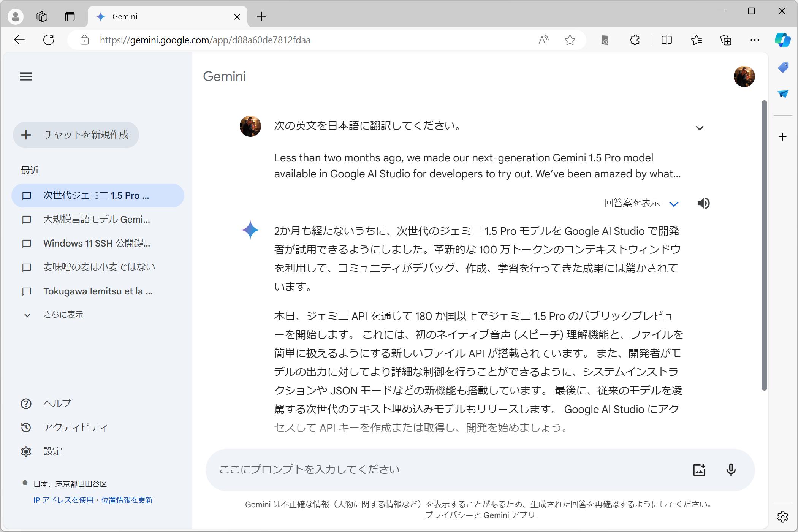
Task: Open the Google account avatar menu
Action: (744, 76)
